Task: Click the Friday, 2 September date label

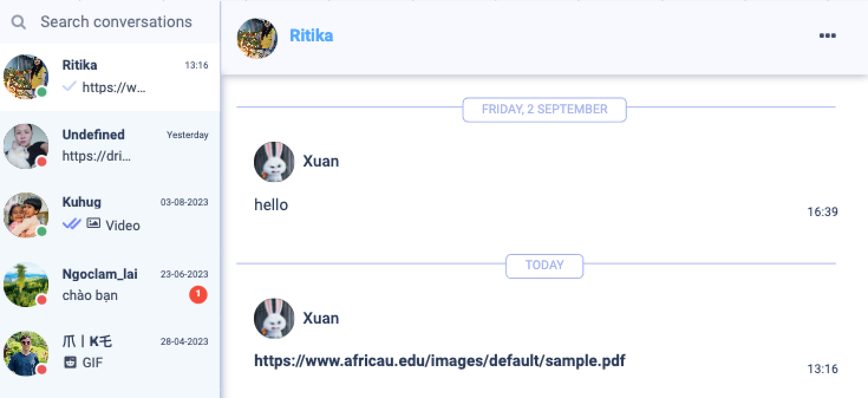Action: (x=544, y=109)
